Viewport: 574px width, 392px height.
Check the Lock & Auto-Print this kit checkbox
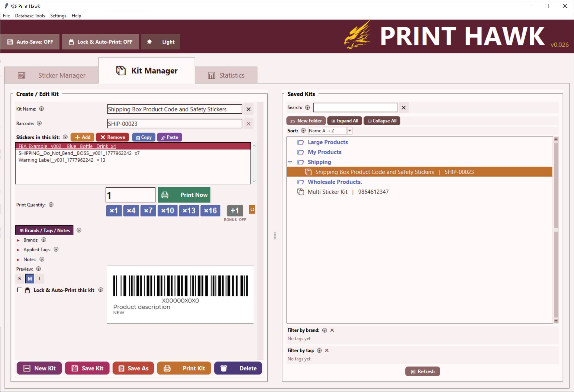[19, 290]
